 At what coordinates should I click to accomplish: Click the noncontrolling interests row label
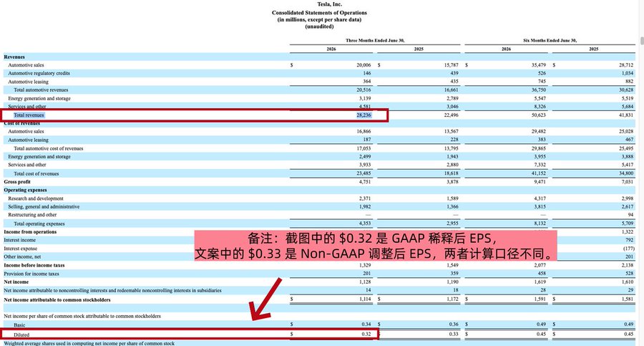pyautogui.click(x=112, y=290)
